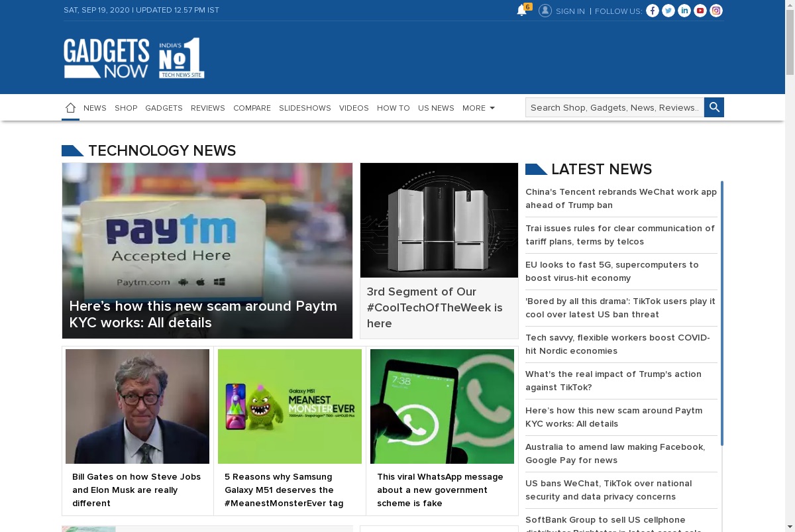Click the search magnifier button

pos(714,107)
